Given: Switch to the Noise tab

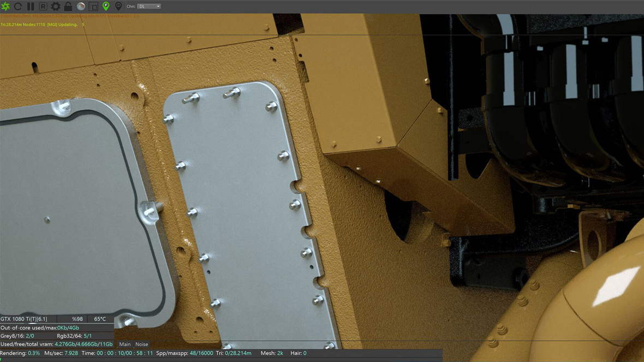Looking at the screenshot, I should pyautogui.click(x=141, y=344).
